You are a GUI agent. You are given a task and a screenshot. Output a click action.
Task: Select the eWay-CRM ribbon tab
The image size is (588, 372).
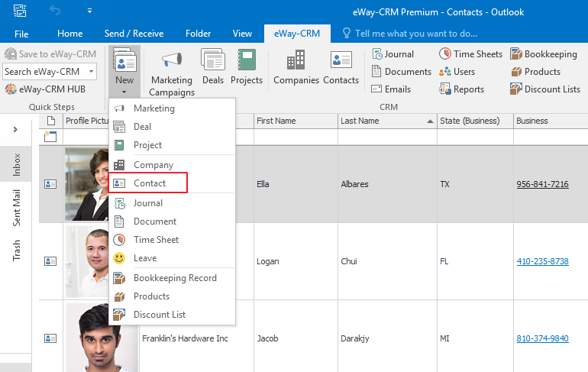point(297,34)
